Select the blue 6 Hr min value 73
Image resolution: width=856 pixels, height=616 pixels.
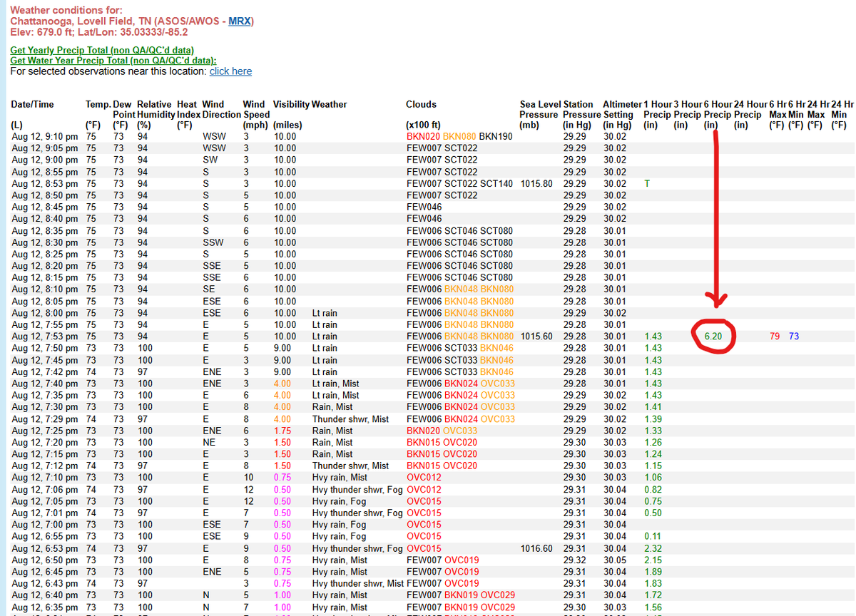[794, 336]
